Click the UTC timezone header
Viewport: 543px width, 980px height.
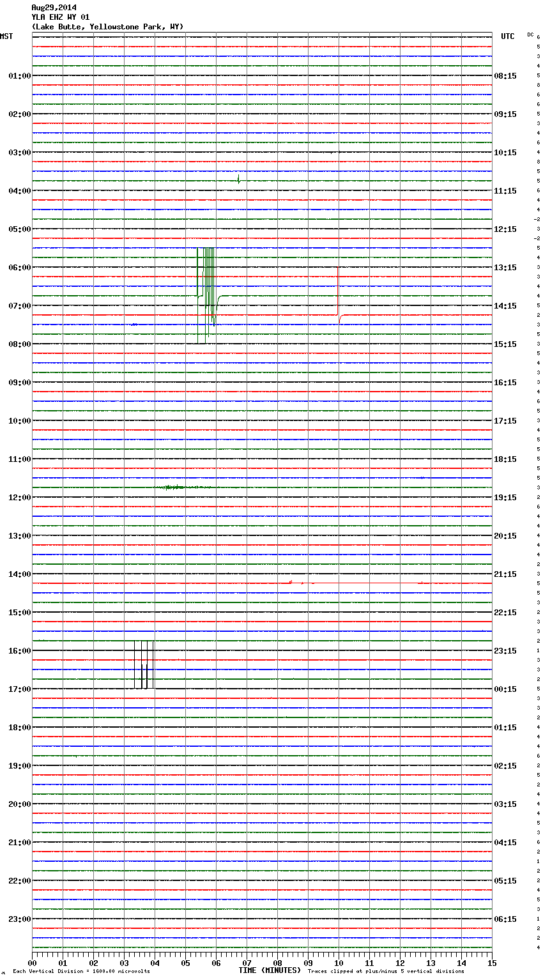tap(507, 36)
